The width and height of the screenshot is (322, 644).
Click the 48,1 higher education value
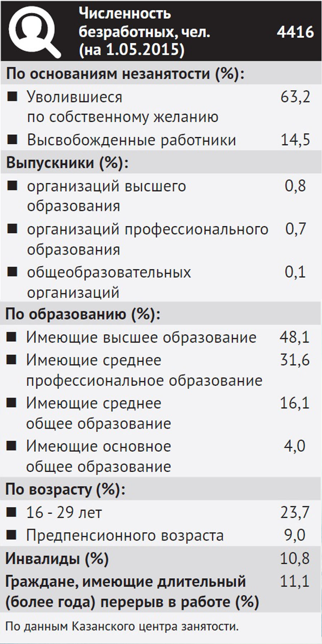tap(294, 337)
